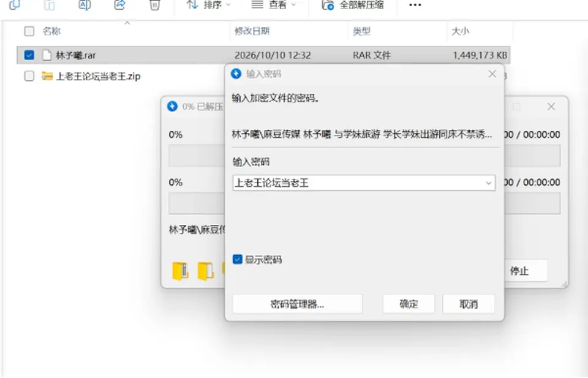
Task: Close the extraction progress window
Action: click(551, 107)
